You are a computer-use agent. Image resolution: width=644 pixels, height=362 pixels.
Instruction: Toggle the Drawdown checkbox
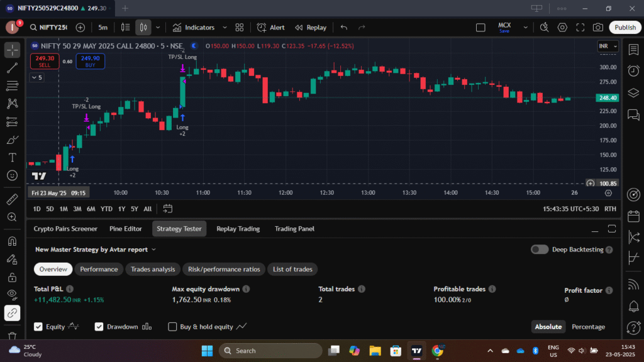point(99,327)
